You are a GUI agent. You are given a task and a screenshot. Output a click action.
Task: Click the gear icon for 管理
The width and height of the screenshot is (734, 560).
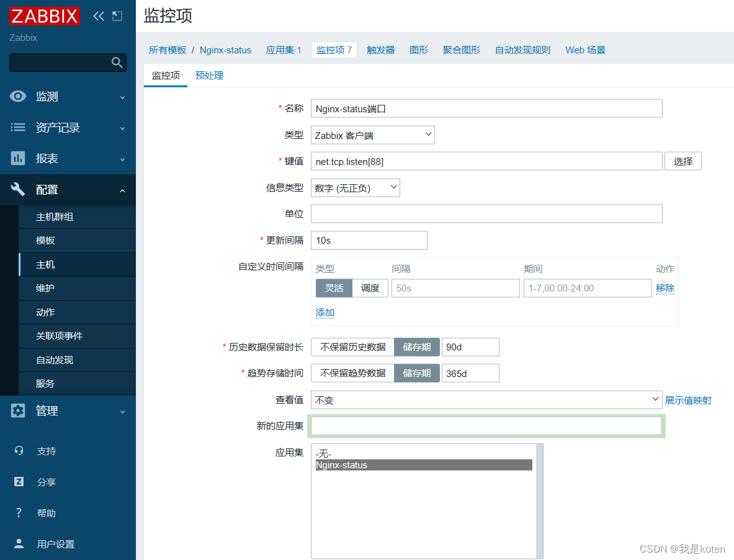pyautogui.click(x=18, y=411)
